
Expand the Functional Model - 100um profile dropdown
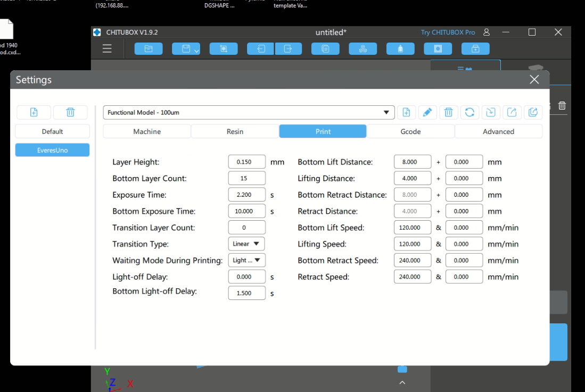pos(249,112)
